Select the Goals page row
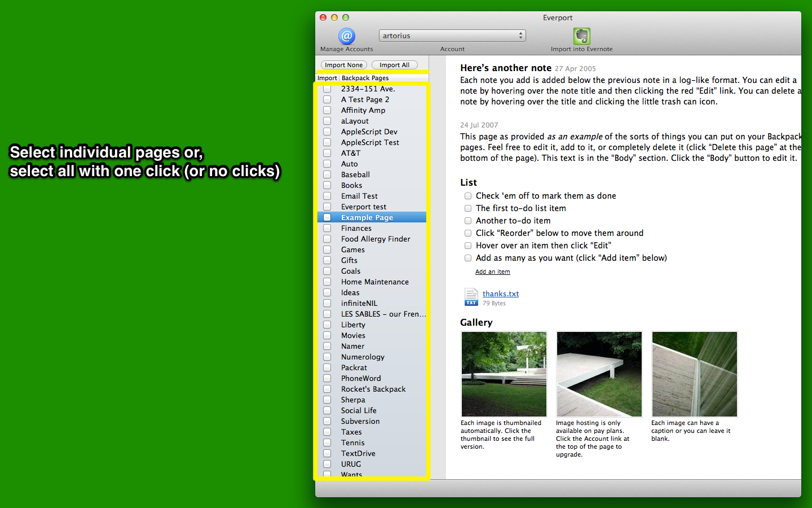 [372, 271]
